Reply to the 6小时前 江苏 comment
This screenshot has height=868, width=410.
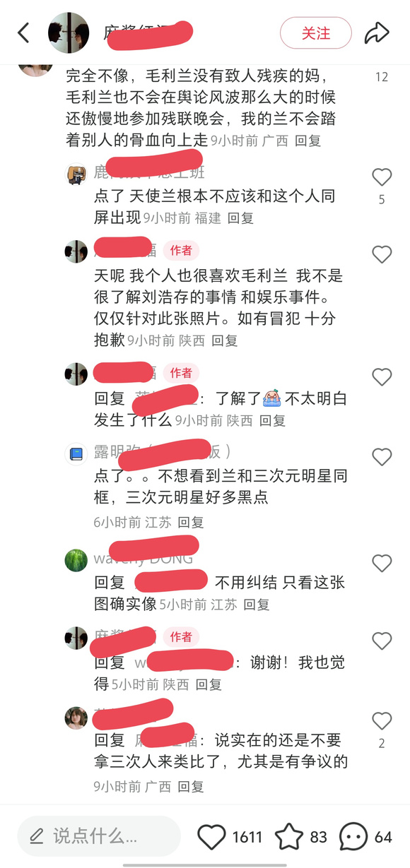point(190,523)
